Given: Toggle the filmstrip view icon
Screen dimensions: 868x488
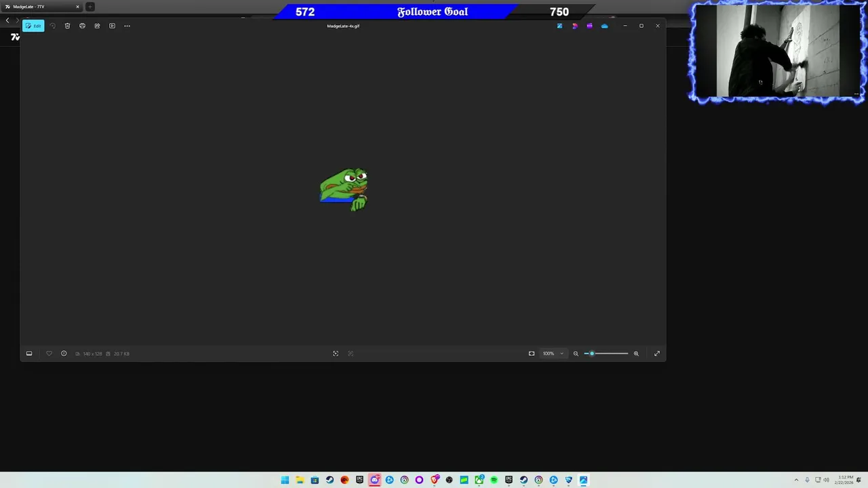Looking at the screenshot, I should click(29, 353).
